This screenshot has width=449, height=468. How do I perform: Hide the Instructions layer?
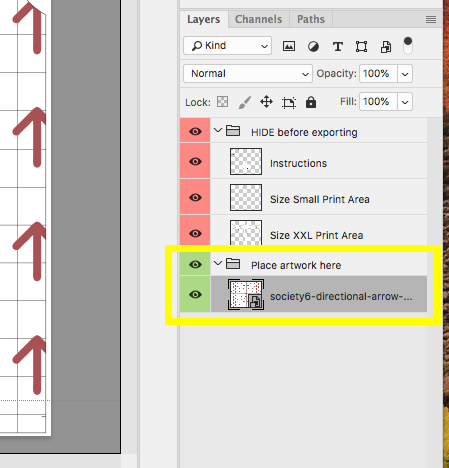[x=195, y=161]
